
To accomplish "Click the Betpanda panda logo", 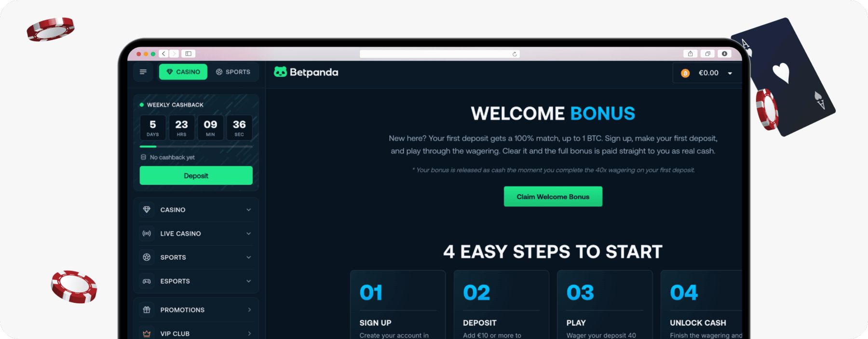I will tap(280, 72).
